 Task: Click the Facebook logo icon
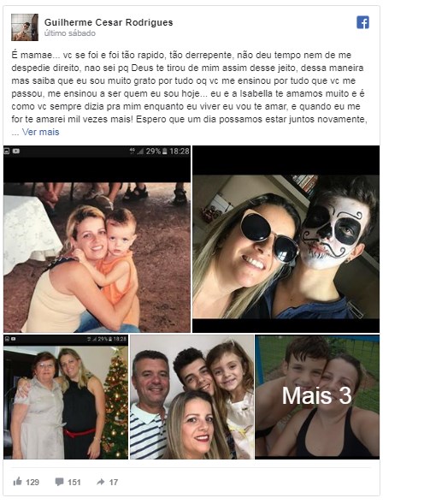tap(362, 22)
